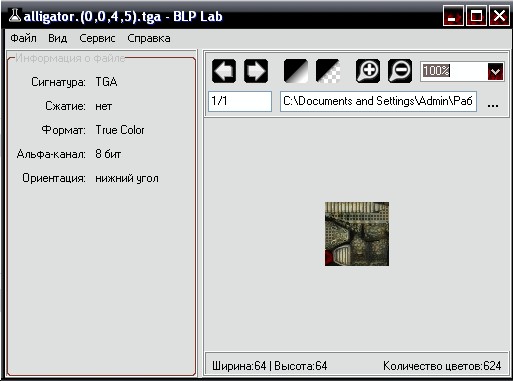Viewport: 513px width, 381px height.
Task: Go to previous mipmap with left arrow
Action: tap(224, 71)
